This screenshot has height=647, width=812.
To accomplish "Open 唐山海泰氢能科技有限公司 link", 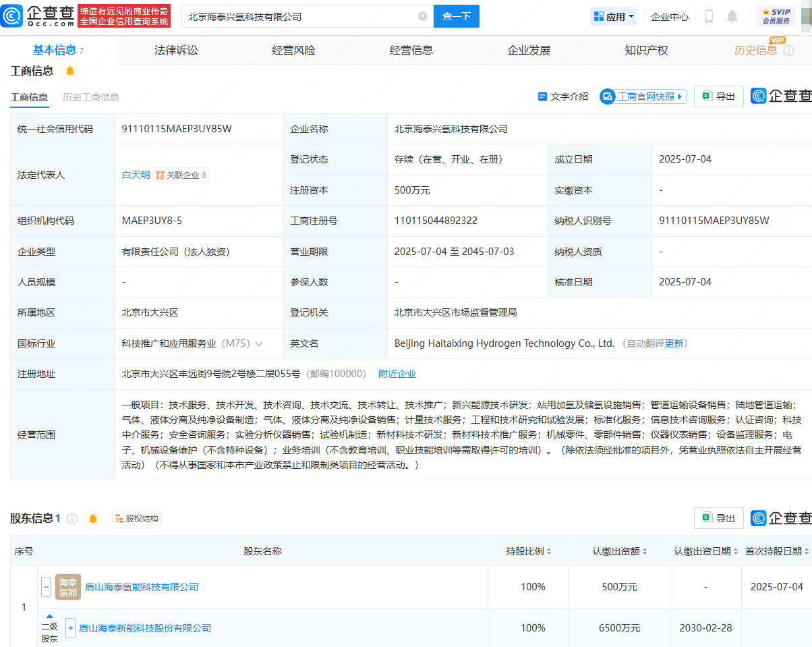I will (142, 588).
